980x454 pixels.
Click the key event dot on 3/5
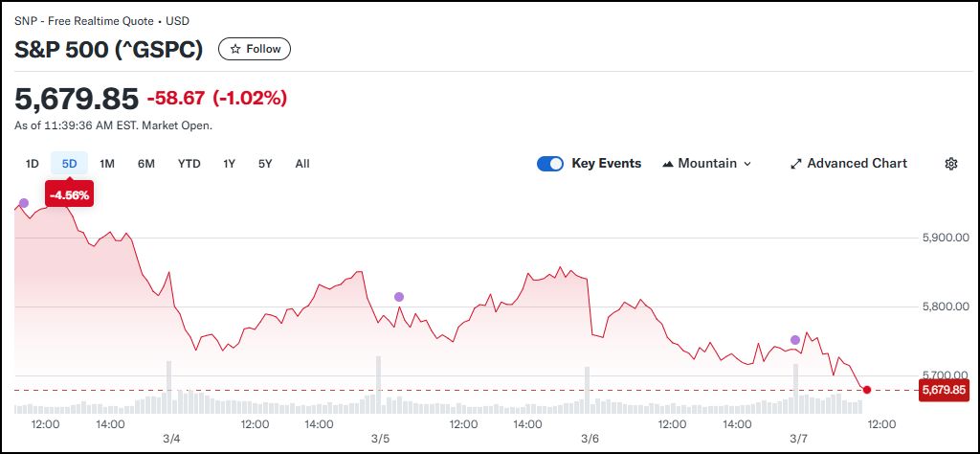point(399,296)
